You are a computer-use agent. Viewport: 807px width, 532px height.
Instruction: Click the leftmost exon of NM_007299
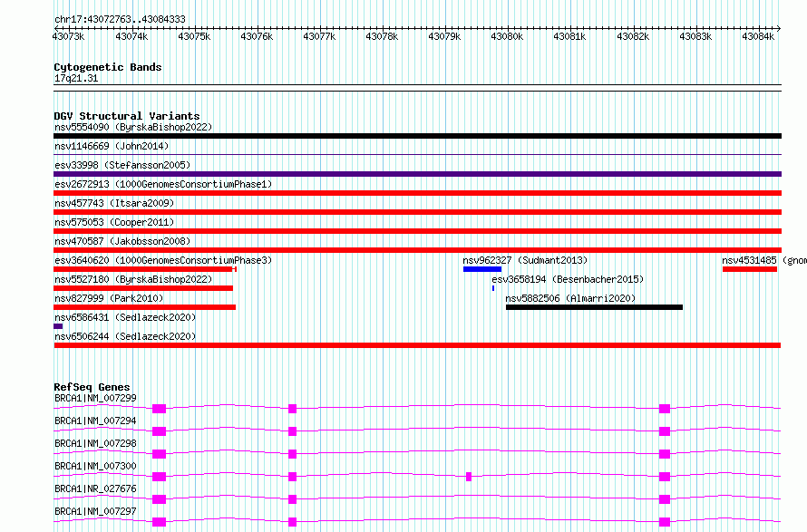click(x=159, y=409)
